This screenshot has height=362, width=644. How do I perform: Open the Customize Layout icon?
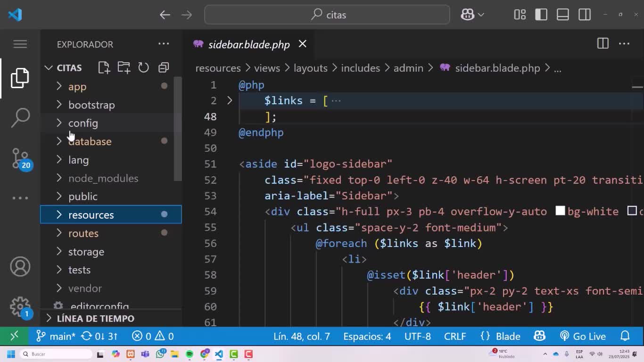coord(520,15)
